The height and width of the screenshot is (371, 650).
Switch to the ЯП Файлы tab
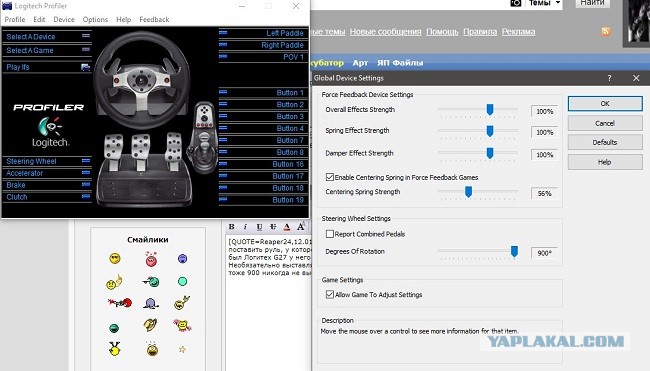(x=400, y=63)
